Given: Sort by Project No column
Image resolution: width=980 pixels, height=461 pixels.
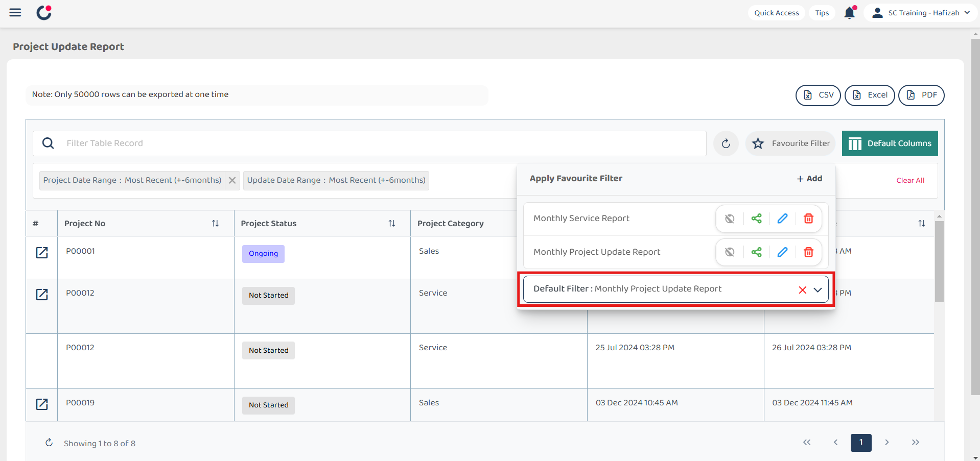Looking at the screenshot, I should [x=215, y=224].
